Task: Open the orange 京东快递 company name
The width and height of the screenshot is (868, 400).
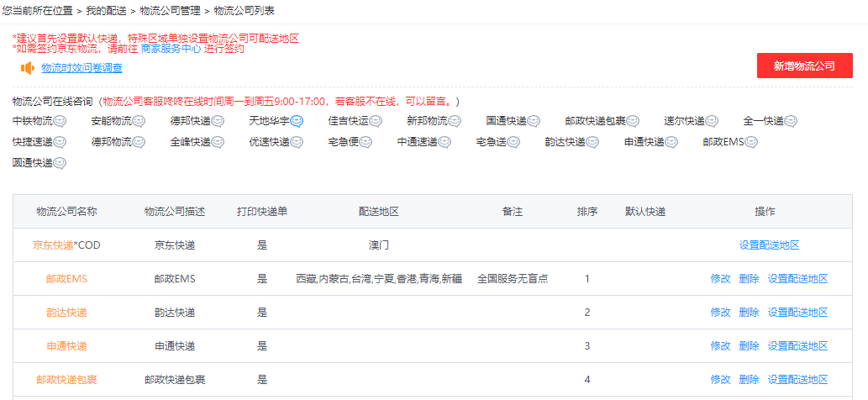Action: [53, 245]
